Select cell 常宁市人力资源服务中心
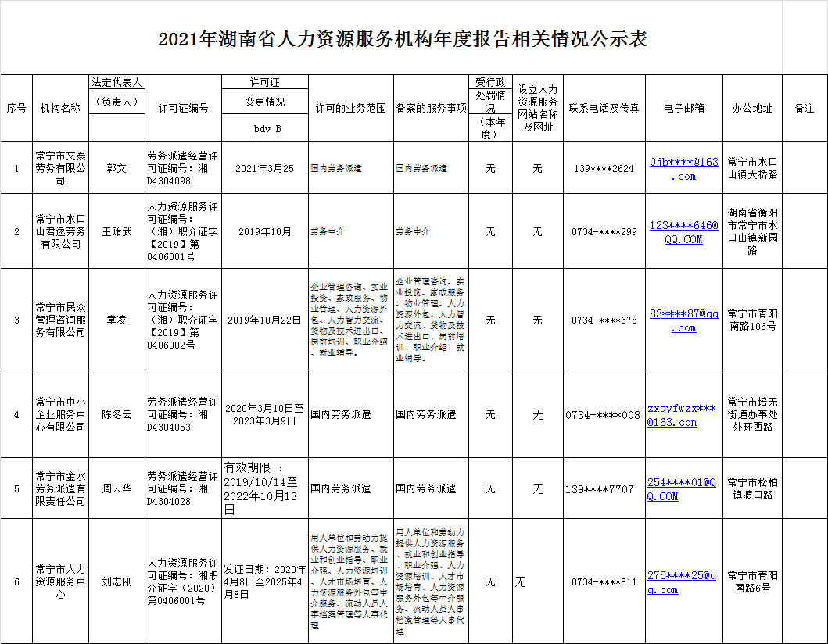 pyautogui.click(x=61, y=581)
